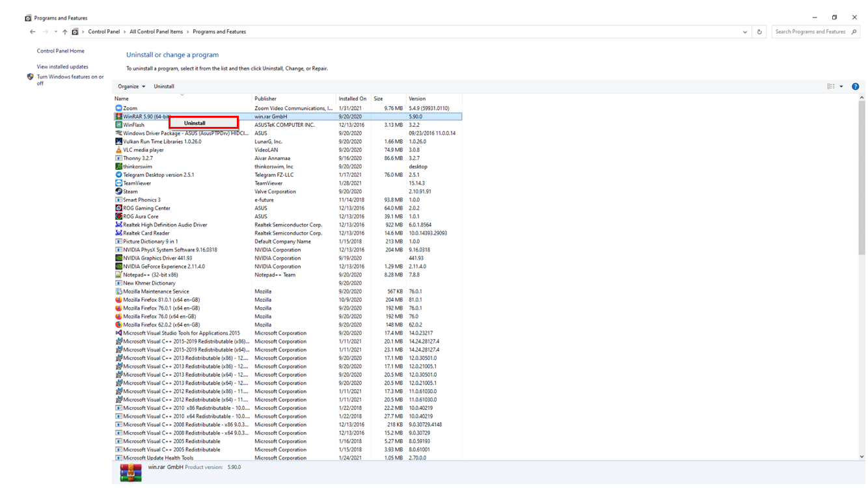
Task: Click the NVIDIA GeForce Experience icon
Action: (118, 267)
